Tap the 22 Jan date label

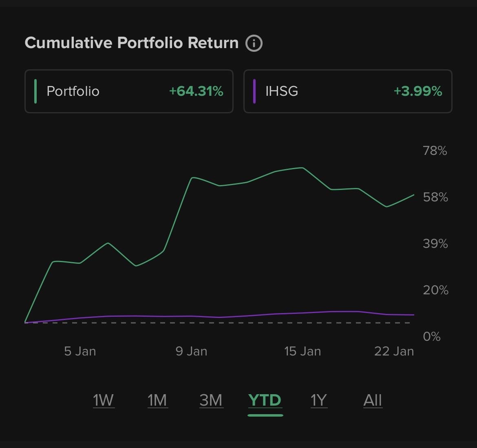[x=394, y=351]
